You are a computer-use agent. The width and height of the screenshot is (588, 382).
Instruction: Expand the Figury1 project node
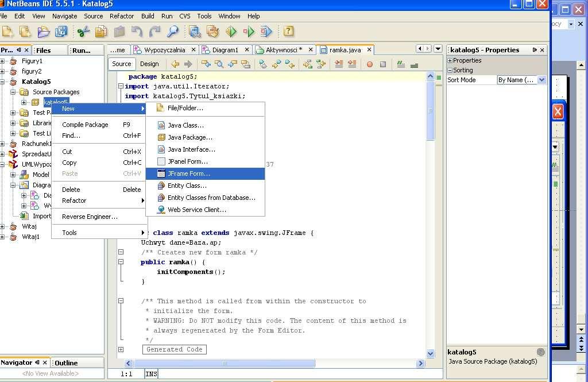click(x=2, y=61)
